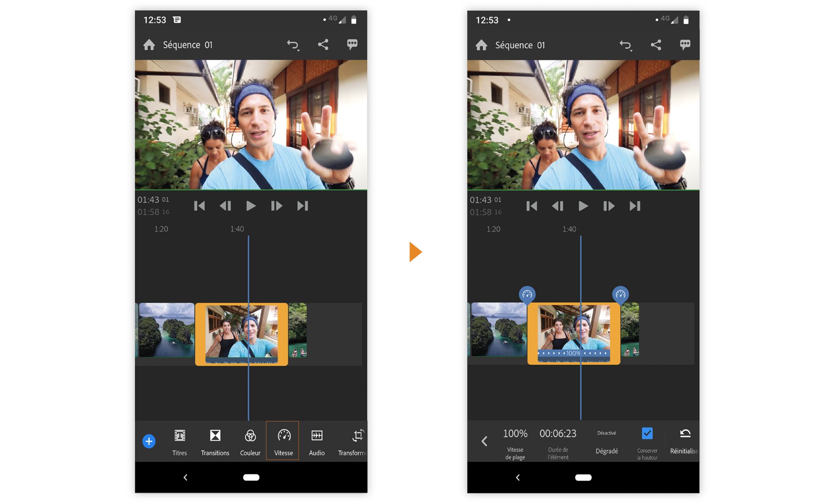This screenshot has height=504, width=832.
Task: Tap the left speed range handle marker
Action: click(527, 295)
